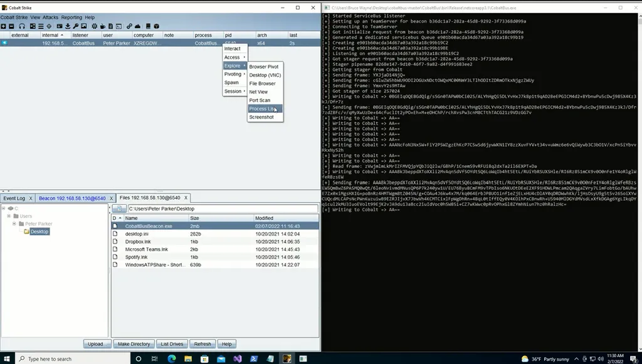This screenshot has height=364, width=642.
Task: Click the Help button in file browser
Action: click(x=227, y=344)
